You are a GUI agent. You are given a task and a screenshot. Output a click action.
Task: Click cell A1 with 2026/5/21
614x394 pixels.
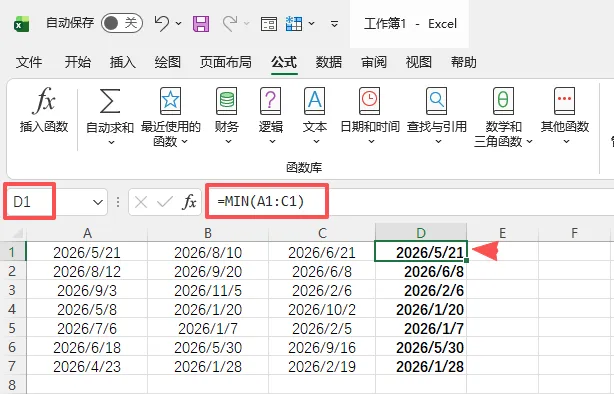tap(87, 252)
